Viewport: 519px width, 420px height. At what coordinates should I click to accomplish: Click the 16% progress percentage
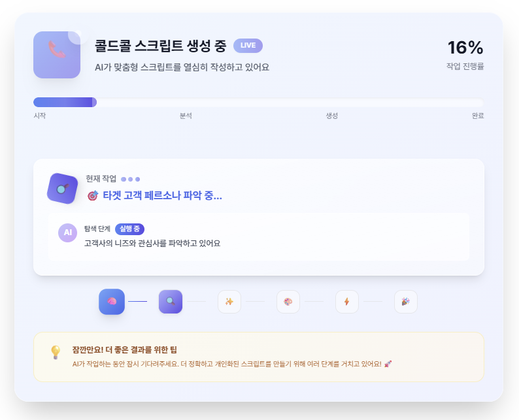click(465, 48)
